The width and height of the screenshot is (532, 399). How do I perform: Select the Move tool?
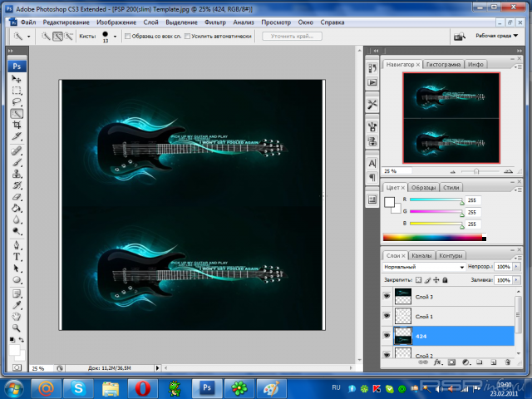tap(17, 78)
